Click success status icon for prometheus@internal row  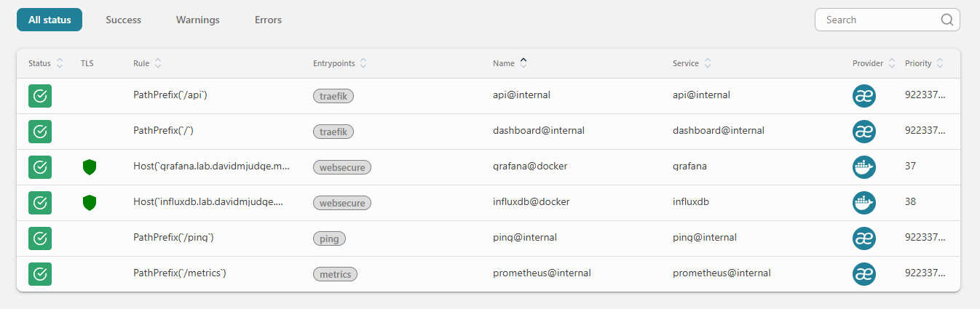[x=40, y=274]
